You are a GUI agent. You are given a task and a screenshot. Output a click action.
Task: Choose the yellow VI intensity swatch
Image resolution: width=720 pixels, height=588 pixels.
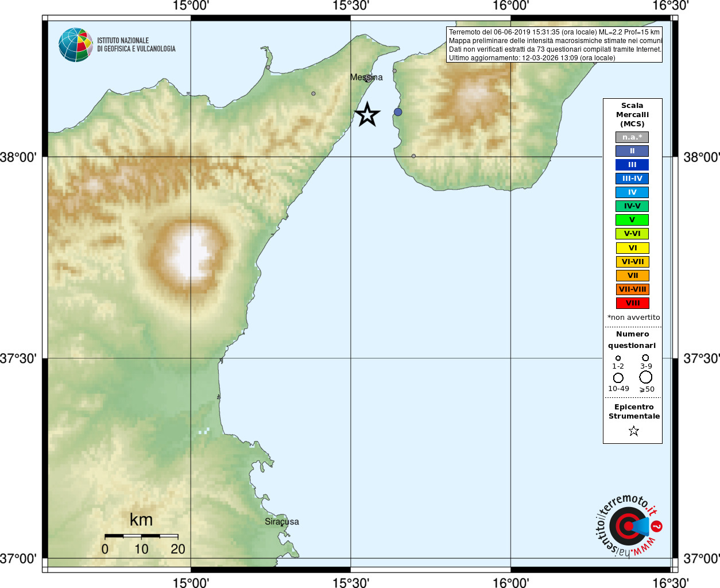633,248
